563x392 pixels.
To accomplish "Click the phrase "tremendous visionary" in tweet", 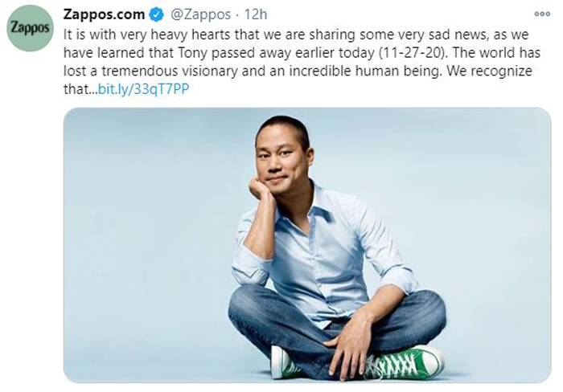I will point(170,71).
